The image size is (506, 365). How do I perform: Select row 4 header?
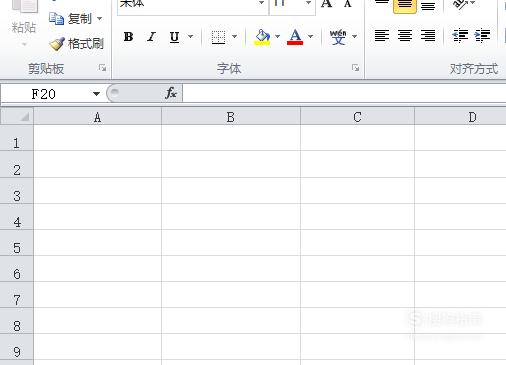[17, 217]
